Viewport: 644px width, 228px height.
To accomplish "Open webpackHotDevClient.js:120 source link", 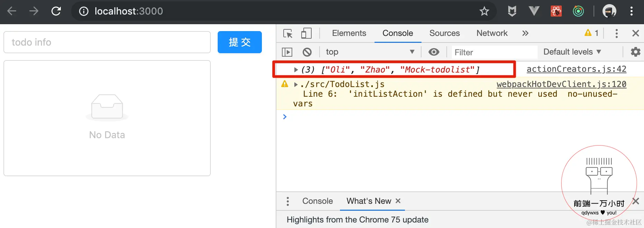I will (x=561, y=84).
